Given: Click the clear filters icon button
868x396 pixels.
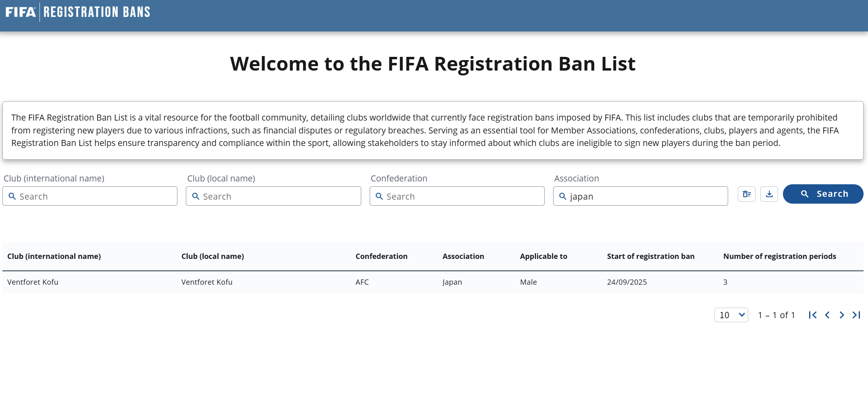Looking at the screenshot, I should click(747, 194).
